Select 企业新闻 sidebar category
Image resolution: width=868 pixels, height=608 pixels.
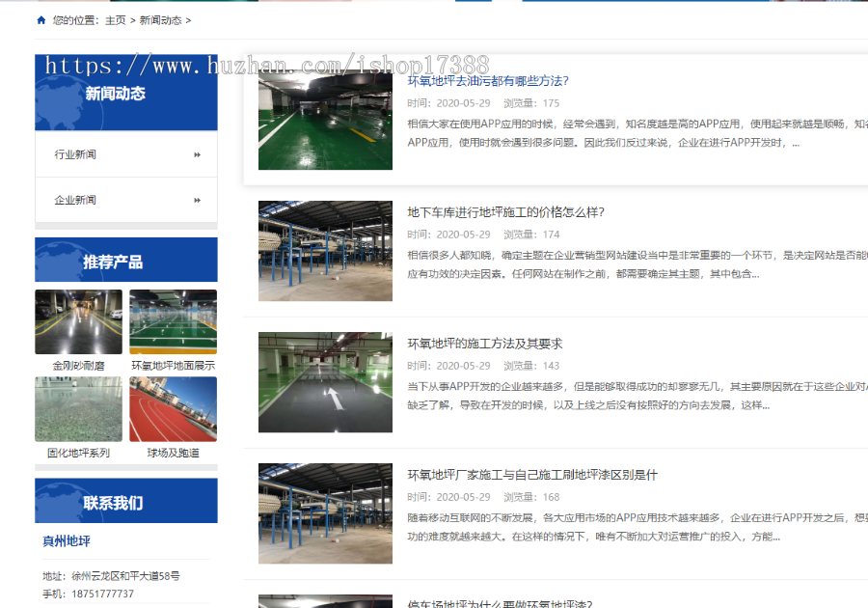(126, 200)
